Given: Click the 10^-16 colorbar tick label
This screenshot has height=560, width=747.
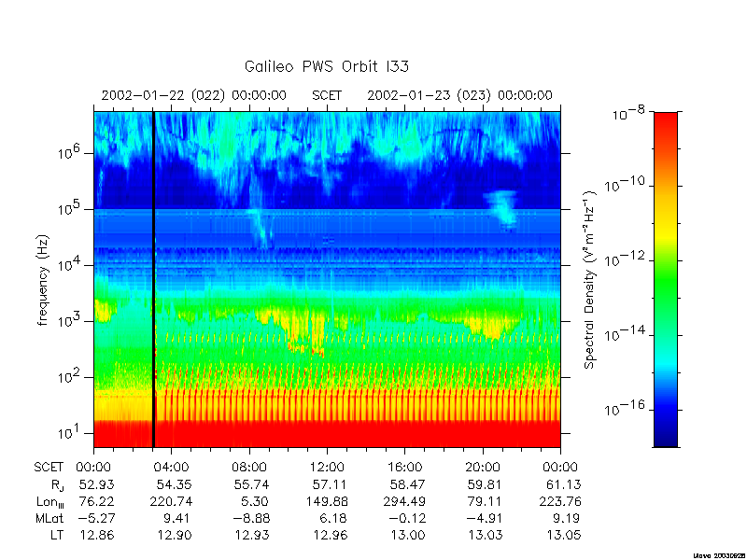Looking at the screenshot, I should pos(624,408).
